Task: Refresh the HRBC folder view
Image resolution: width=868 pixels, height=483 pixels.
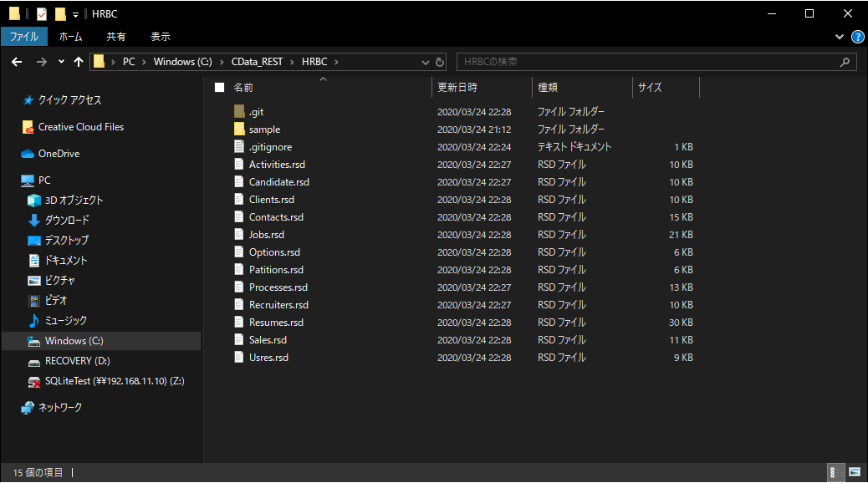Action: pos(440,62)
